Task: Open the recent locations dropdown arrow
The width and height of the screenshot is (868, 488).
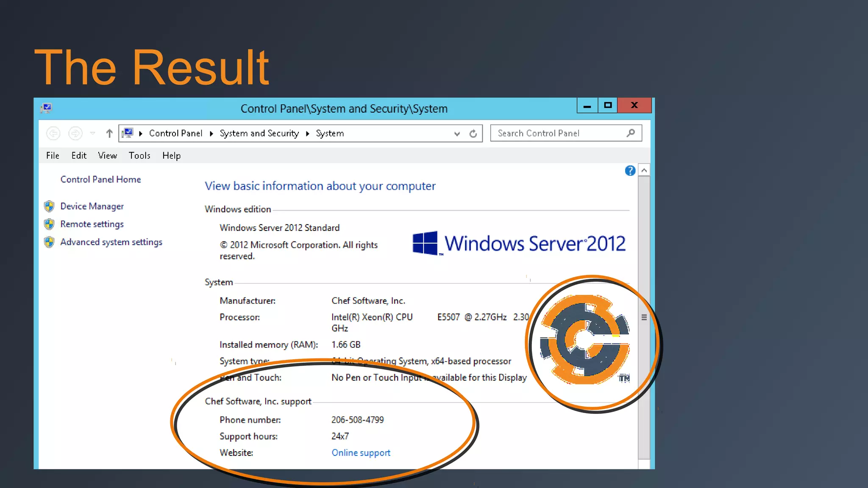Action: click(x=92, y=133)
